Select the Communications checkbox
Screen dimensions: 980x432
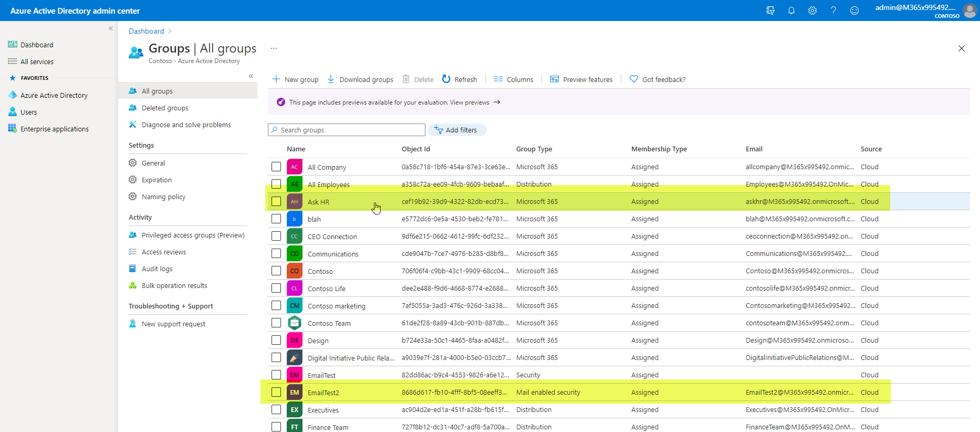(276, 253)
